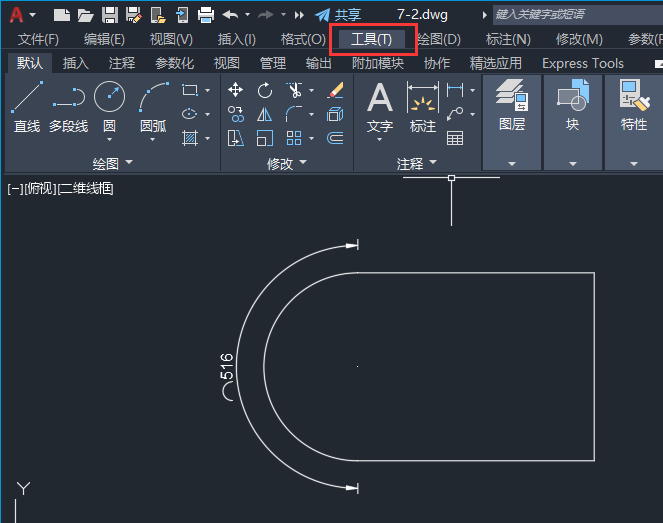Undo the last action

tap(230, 15)
